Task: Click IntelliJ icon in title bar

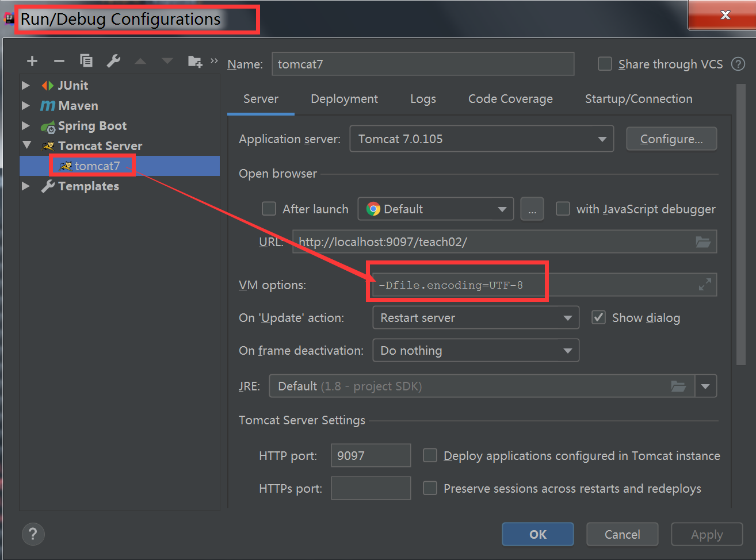Action: click(x=9, y=19)
